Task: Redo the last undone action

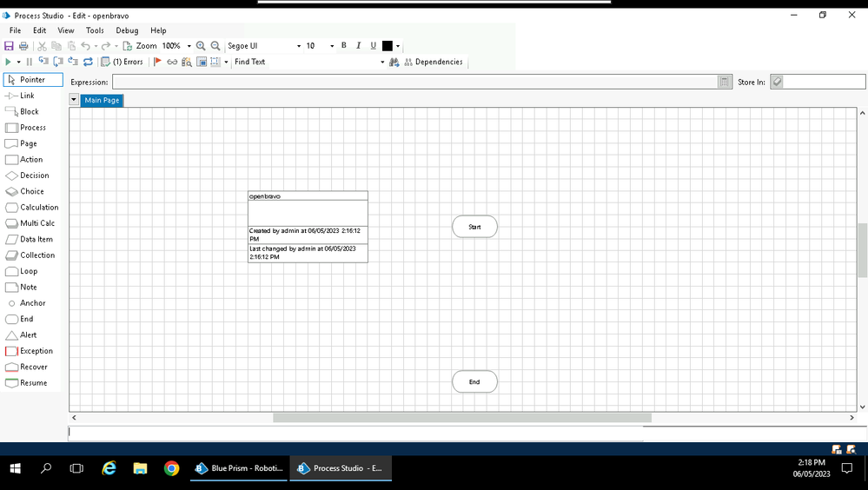Action: tap(106, 46)
